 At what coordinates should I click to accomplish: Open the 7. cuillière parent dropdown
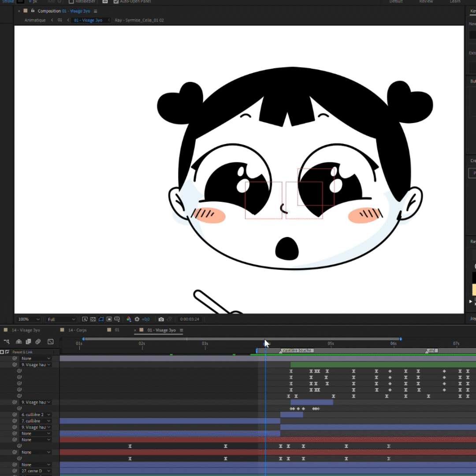pyautogui.click(x=36, y=421)
